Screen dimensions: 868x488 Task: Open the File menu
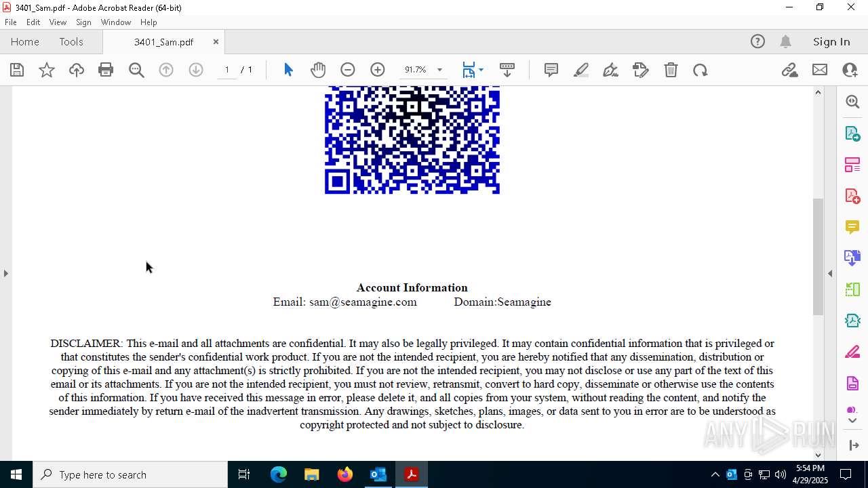(x=11, y=22)
